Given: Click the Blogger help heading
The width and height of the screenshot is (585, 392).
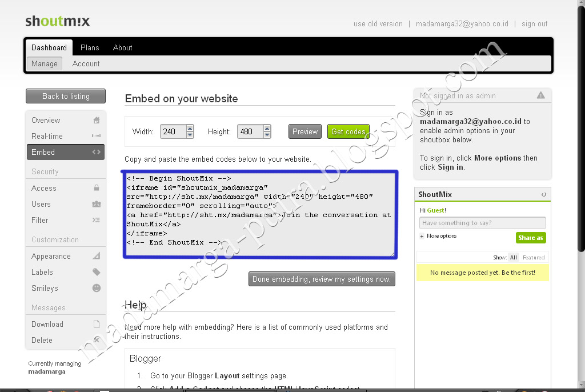Looking at the screenshot, I should [x=145, y=358].
